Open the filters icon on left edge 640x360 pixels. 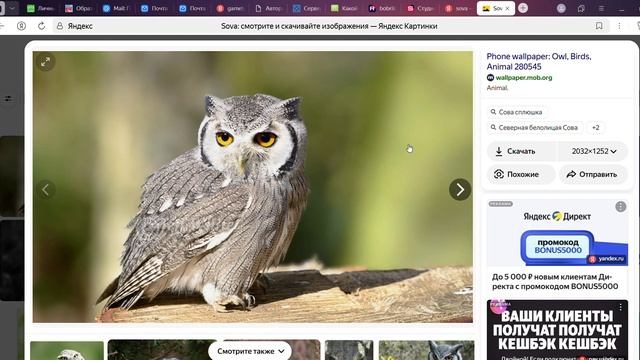[8, 98]
